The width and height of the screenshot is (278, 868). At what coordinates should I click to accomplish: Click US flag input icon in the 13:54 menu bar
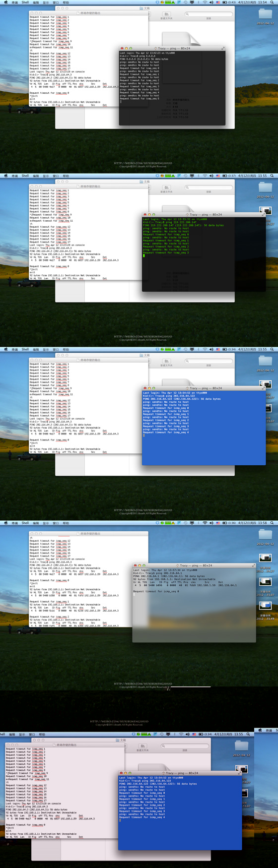[218, 2]
